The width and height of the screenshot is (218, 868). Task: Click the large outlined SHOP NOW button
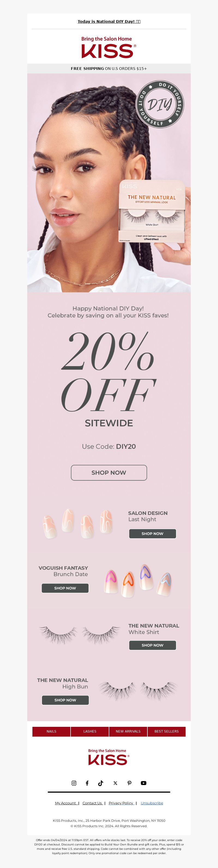coord(109,473)
